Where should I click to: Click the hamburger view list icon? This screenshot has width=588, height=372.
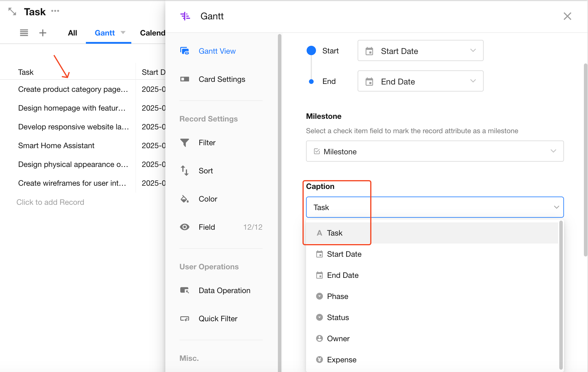(x=24, y=33)
